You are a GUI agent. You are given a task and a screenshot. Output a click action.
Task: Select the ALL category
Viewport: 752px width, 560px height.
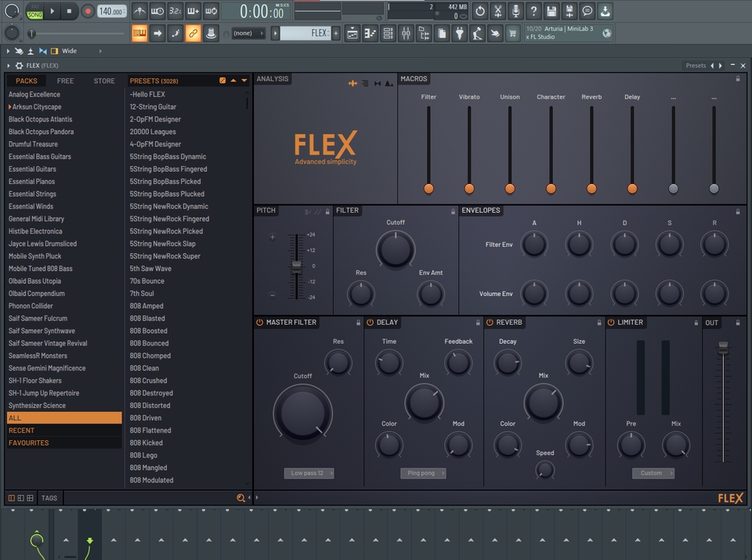[64, 417]
